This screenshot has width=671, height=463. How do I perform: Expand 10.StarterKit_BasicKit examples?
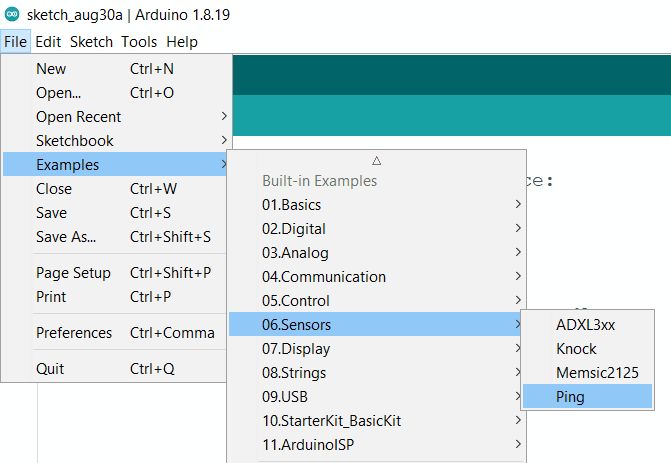coord(331,421)
